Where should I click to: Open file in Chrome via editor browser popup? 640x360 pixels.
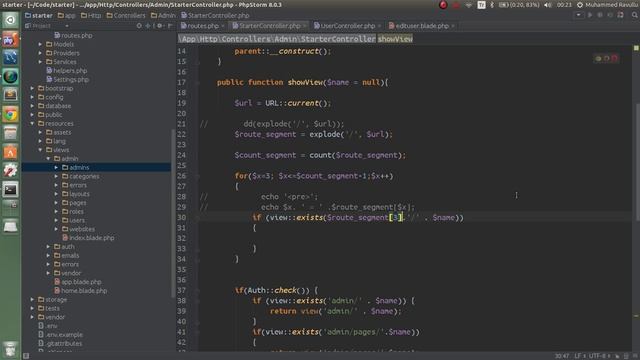pyautogui.click(x=598, y=59)
